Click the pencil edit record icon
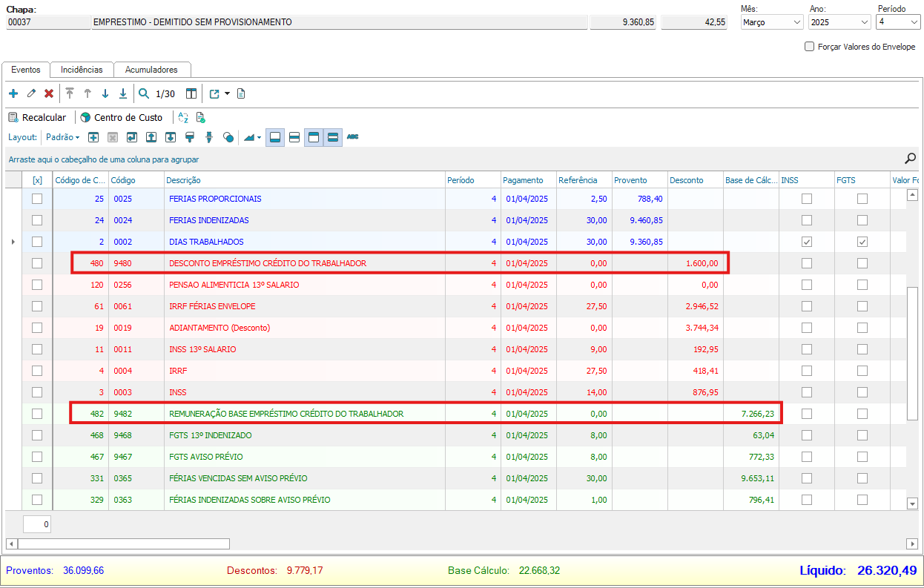The height and width of the screenshot is (588, 924). tap(31, 93)
